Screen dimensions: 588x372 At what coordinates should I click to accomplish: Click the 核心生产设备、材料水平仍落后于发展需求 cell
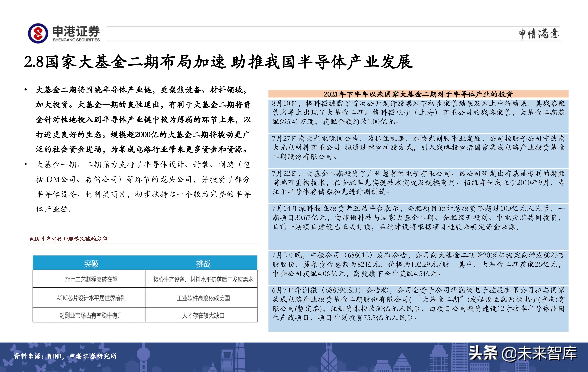click(201, 279)
